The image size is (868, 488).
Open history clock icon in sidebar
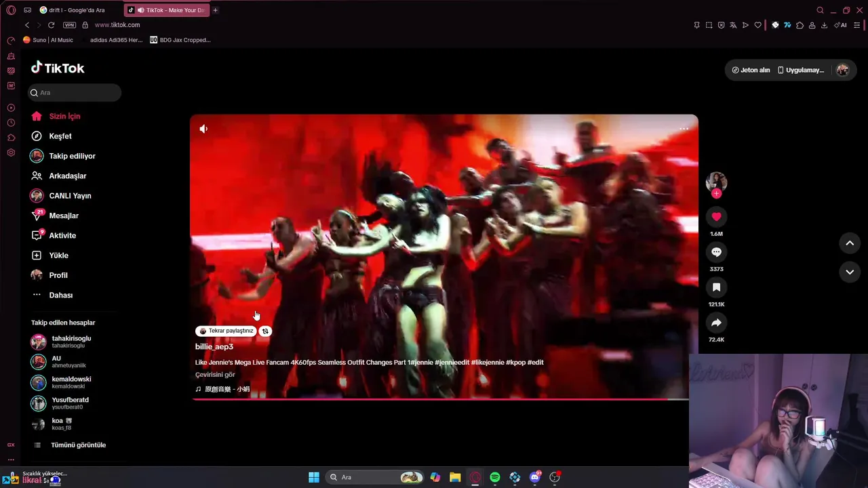pyautogui.click(x=11, y=123)
